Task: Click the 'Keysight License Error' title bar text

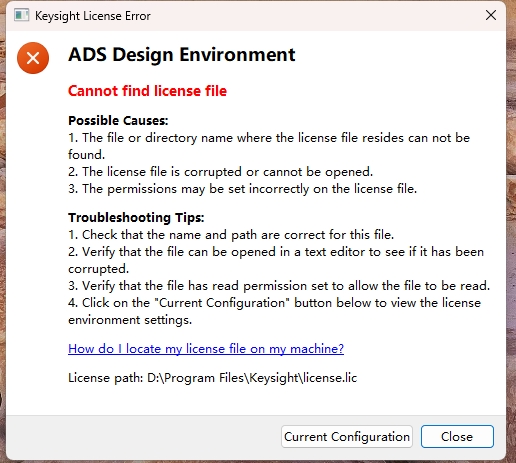Action: pos(93,16)
